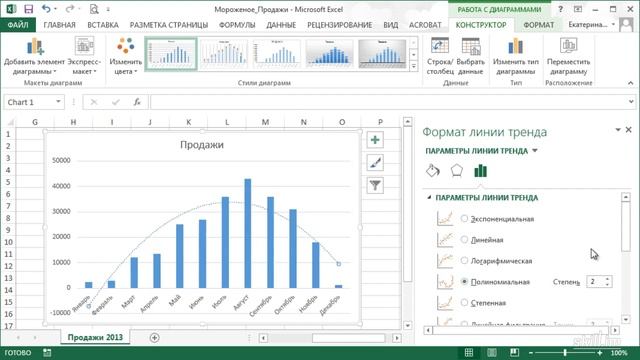640x360 pixels.
Task: Open Добавить элемент диаграммы menu
Action: coord(34,56)
